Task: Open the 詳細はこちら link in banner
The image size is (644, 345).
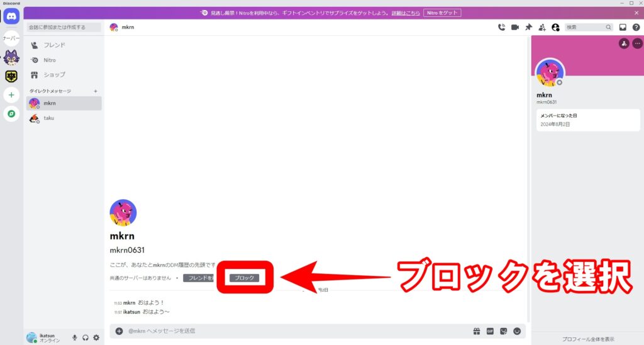Action: click(x=406, y=13)
